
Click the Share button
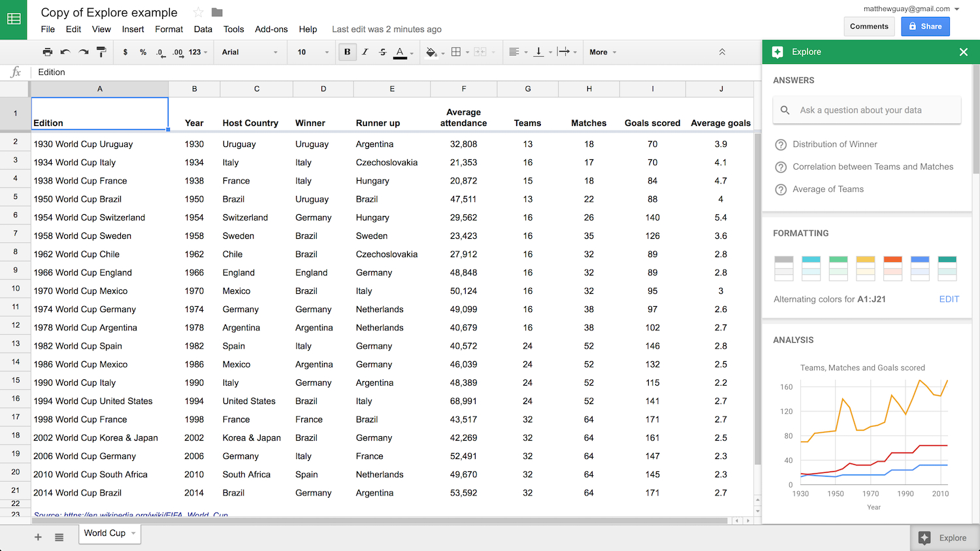pyautogui.click(x=925, y=25)
